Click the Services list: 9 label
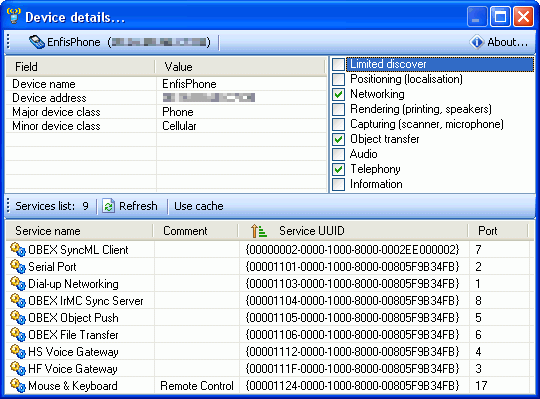The width and height of the screenshot is (540, 399). click(x=52, y=206)
